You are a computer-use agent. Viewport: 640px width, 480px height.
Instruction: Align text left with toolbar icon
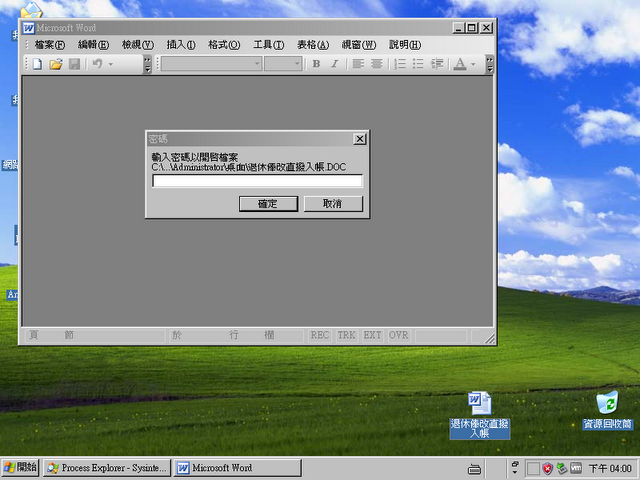[x=358, y=64]
